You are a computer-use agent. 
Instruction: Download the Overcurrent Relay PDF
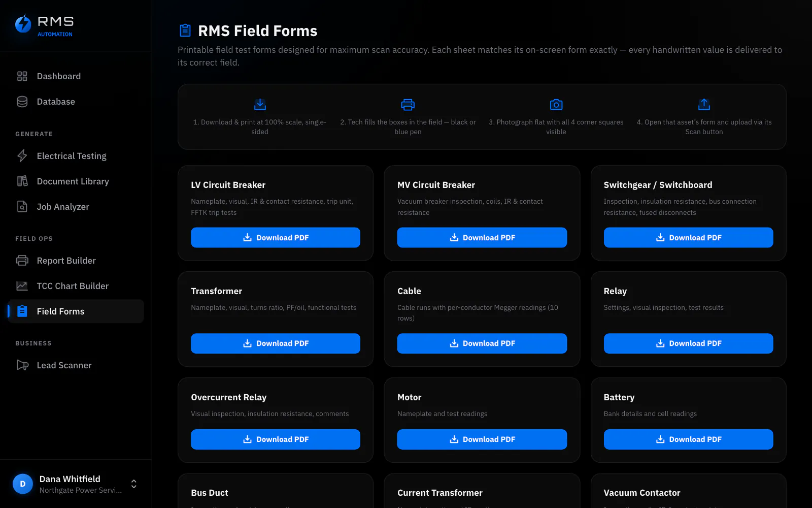[276, 439]
